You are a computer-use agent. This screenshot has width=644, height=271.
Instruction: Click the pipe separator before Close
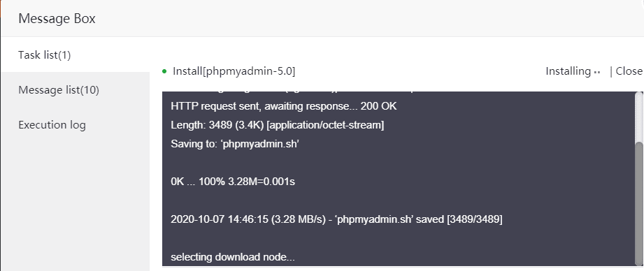point(611,71)
